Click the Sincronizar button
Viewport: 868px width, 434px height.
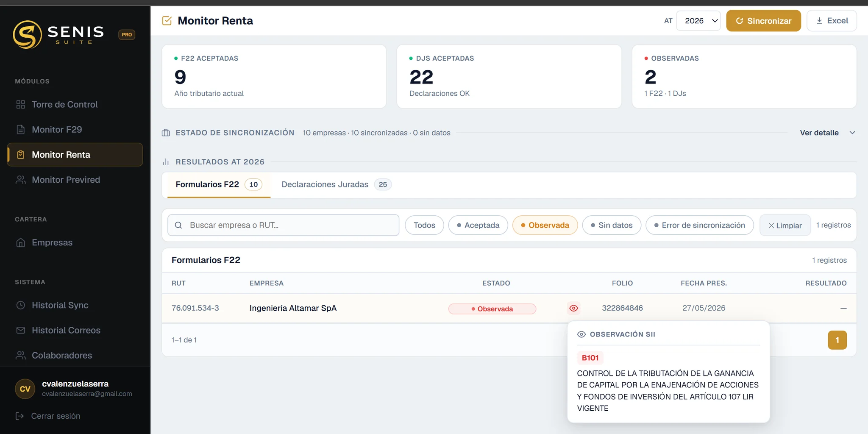click(x=763, y=21)
